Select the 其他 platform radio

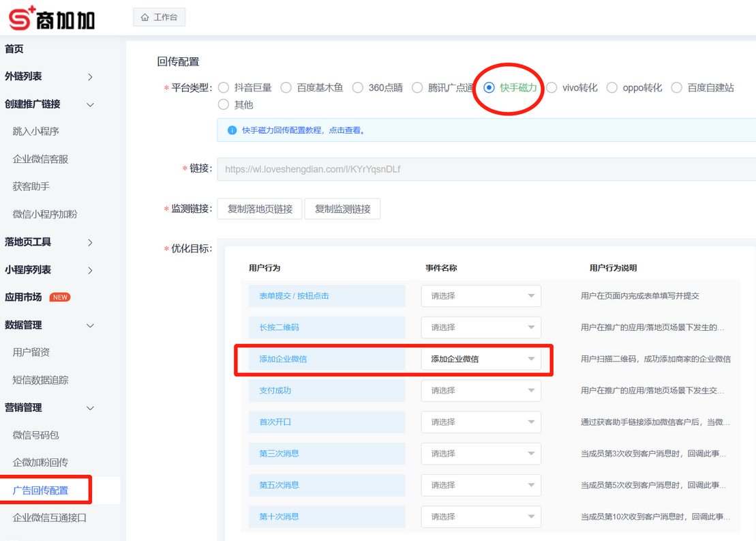pyautogui.click(x=223, y=105)
